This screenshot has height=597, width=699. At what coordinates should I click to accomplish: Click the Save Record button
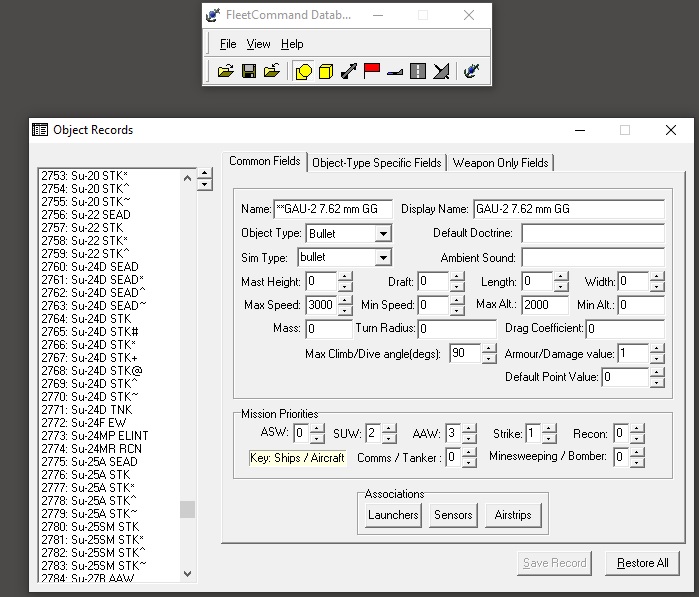(555, 563)
